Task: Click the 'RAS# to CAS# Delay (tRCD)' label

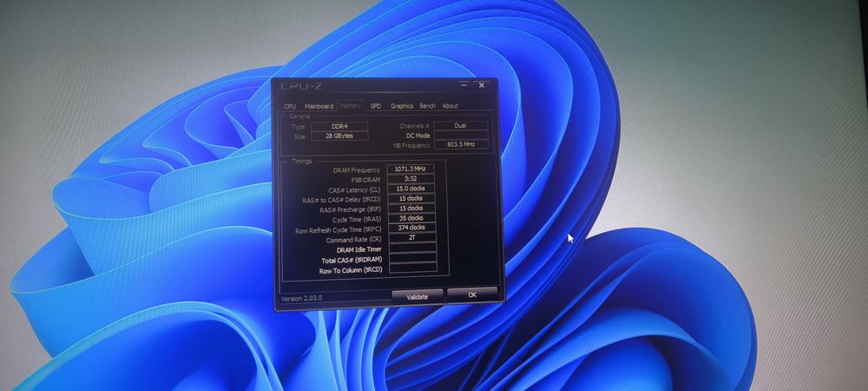Action: coord(343,200)
